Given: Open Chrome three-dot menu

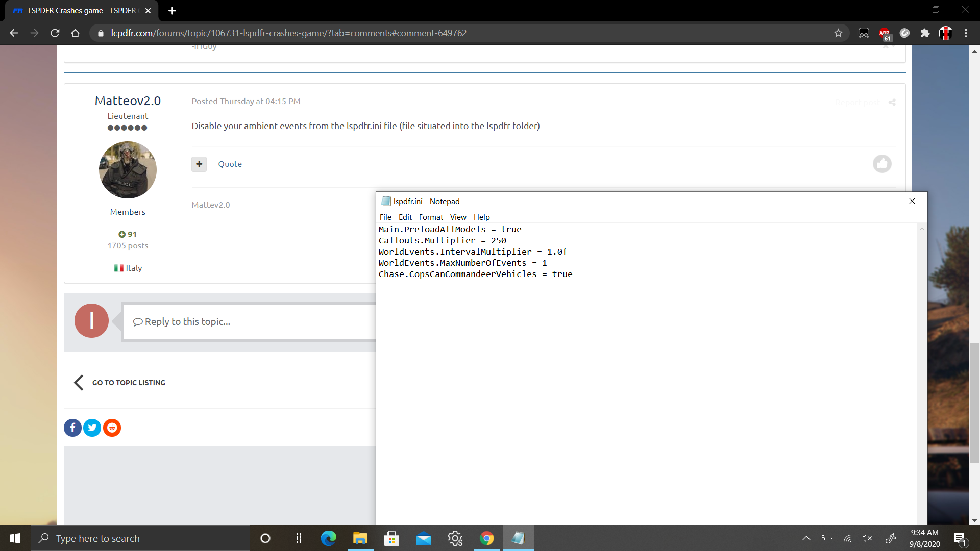Looking at the screenshot, I should (966, 33).
